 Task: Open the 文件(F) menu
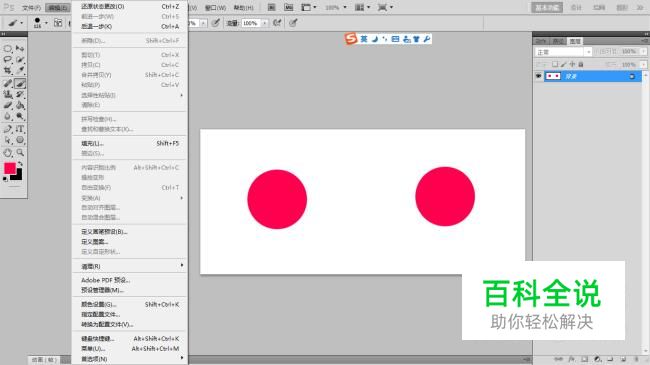31,7
